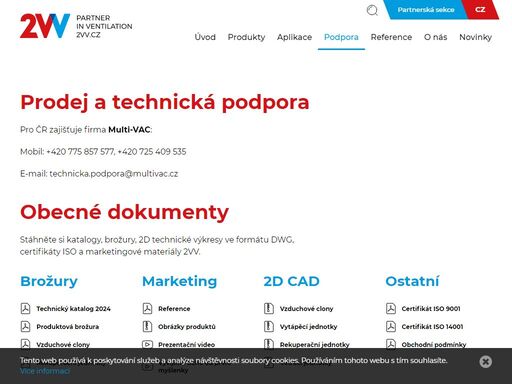Click file icon beside 2D CAD Vzduchové clony
Image resolution: width=512 pixels, height=384 pixels.
pos(269,309)
